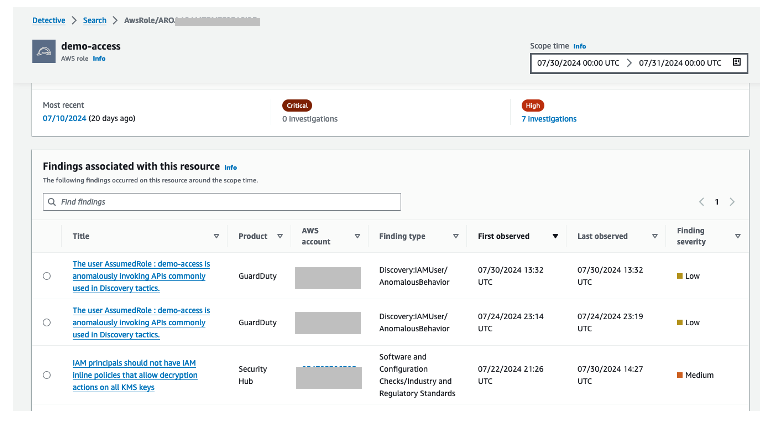Screen dimensions: 769x426
Task: Select radio for 07/24/2024 23:14 GuardDuty finding
Action: tap(47, 323)
